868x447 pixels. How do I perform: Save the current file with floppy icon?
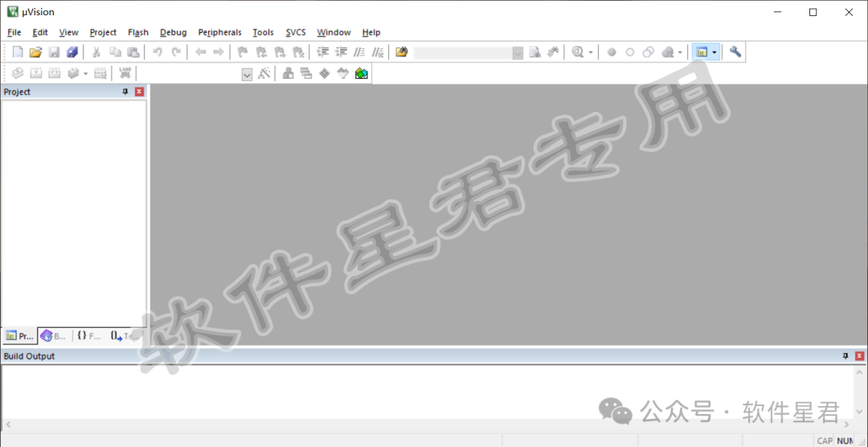[54, 52]
